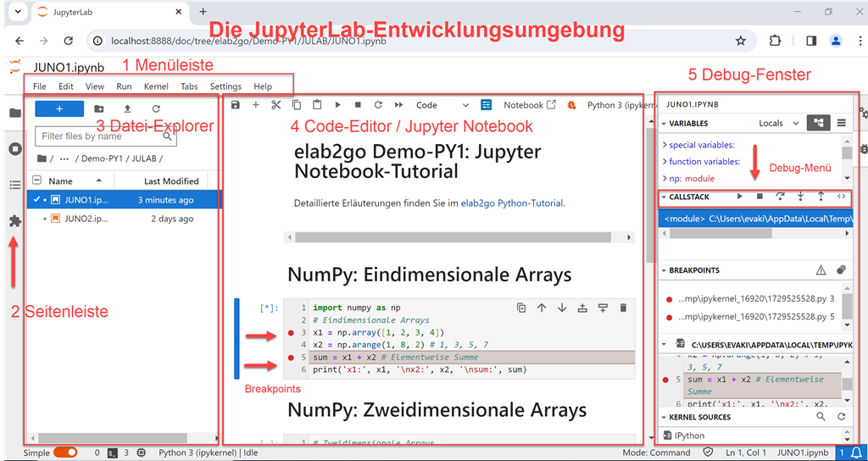
Task: Move cell down with arrow icon
Action: click(562, 308)
